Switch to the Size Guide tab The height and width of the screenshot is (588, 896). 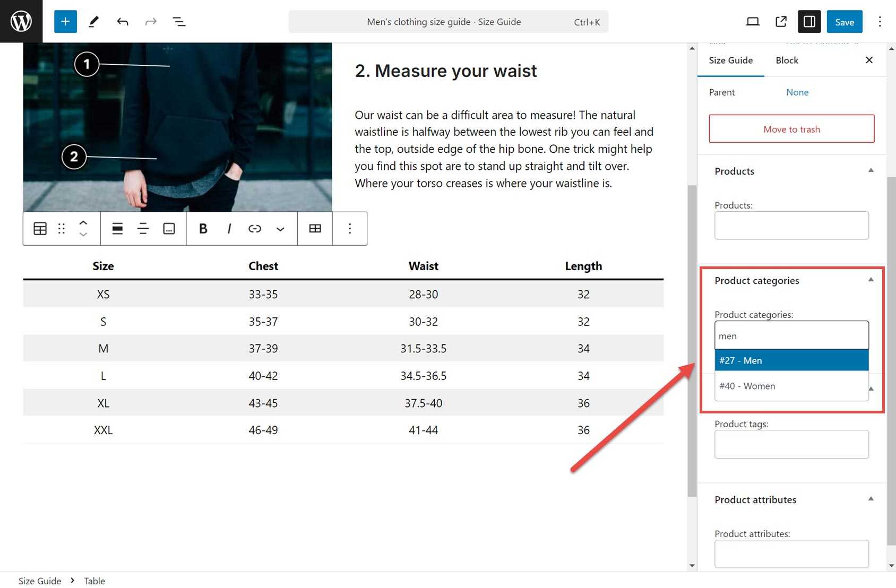[x=730, y=60]
